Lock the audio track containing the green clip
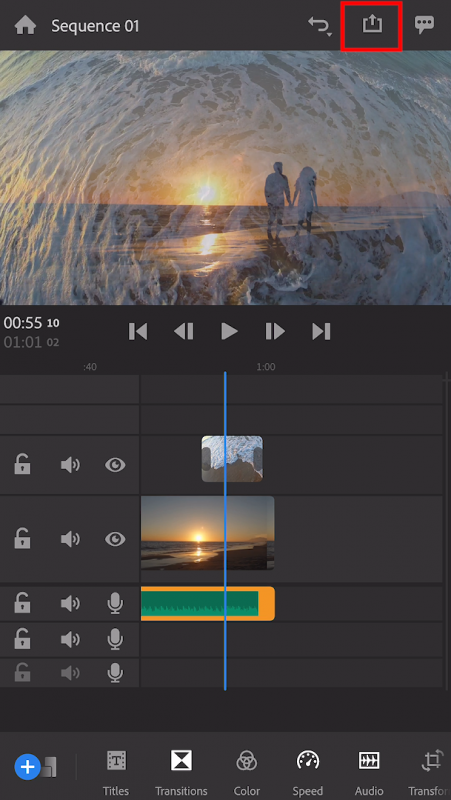 tap(22, 604)
